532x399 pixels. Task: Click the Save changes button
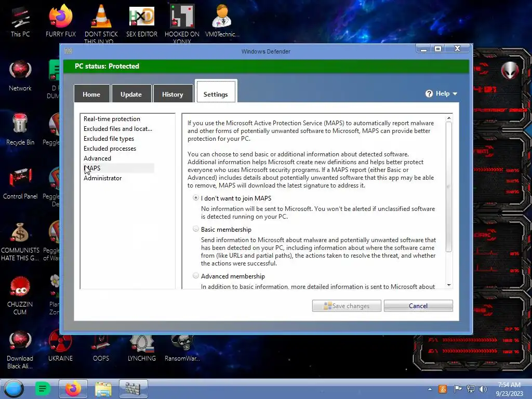tap(347, 305)
